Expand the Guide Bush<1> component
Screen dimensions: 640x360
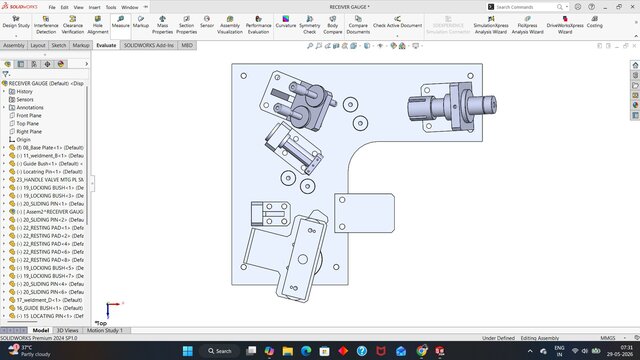click(4, 164)
